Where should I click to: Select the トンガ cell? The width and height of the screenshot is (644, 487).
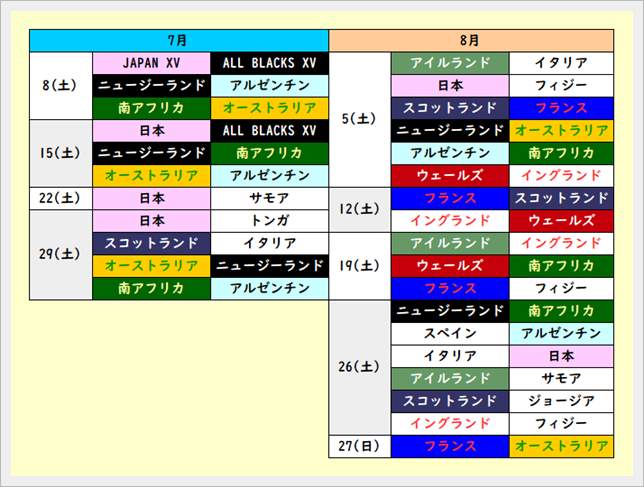coord(269,220)
